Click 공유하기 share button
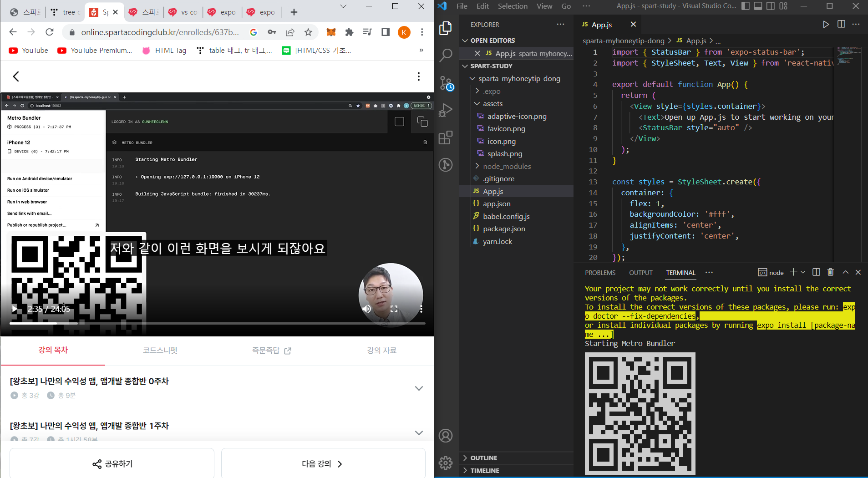Screen dimensions: 868x478 pos(112,463)
